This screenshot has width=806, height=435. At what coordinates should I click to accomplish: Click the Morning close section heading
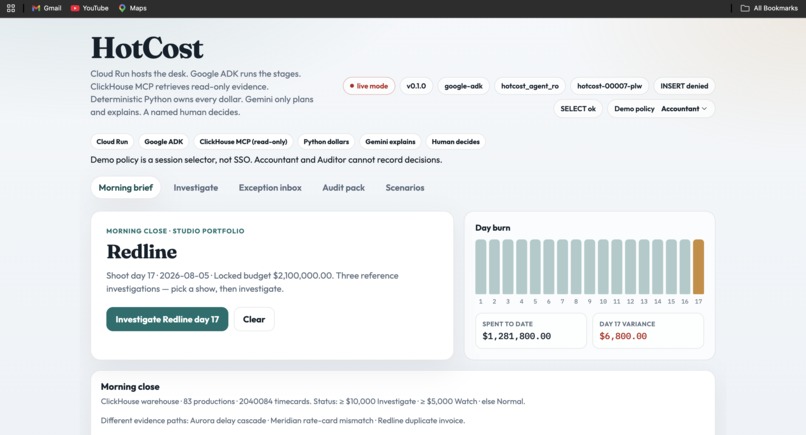pyautogui.click(x=130, y=387)
